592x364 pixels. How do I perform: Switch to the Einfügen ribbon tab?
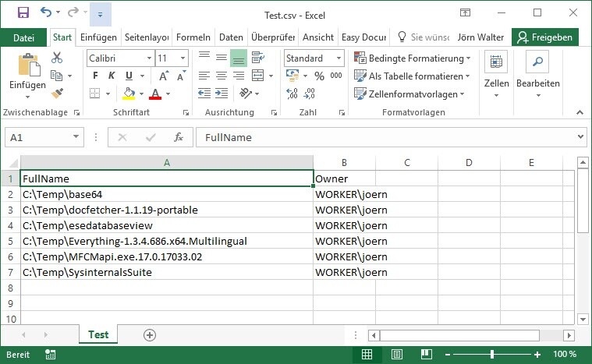point(98,37)
